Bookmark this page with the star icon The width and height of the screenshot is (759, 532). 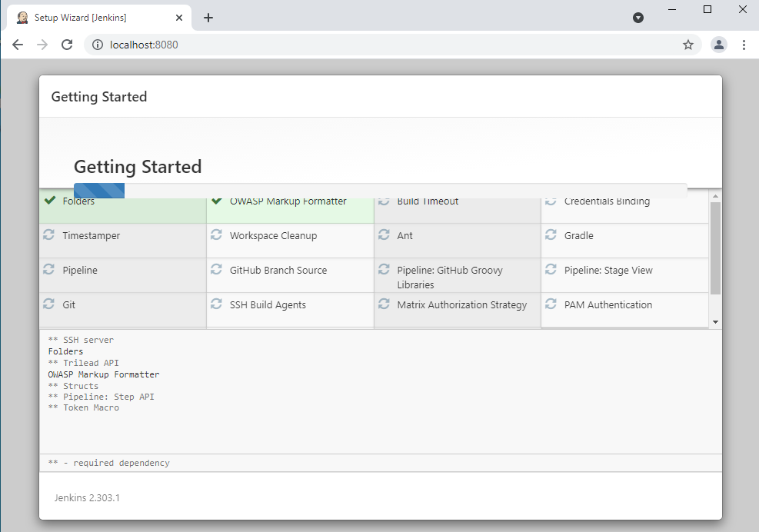click(x=687, y=45)
